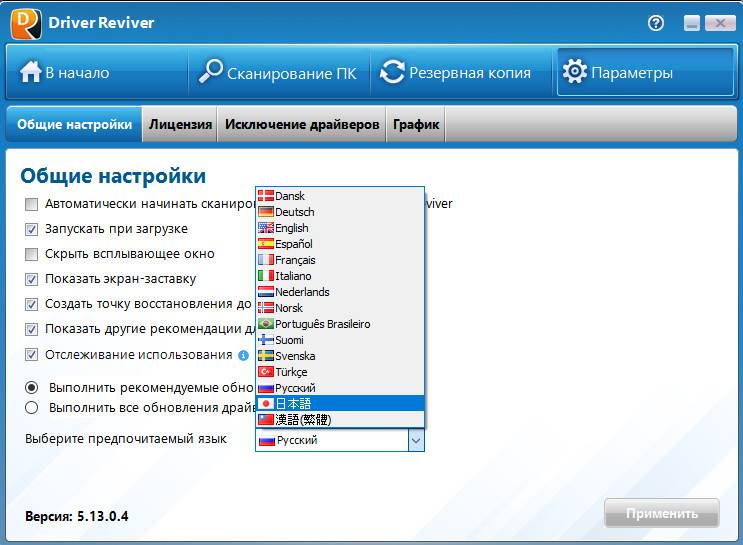Click the Применить button
Image resolution: width=743 pixels, height=545 pixels.
(662, 513)
